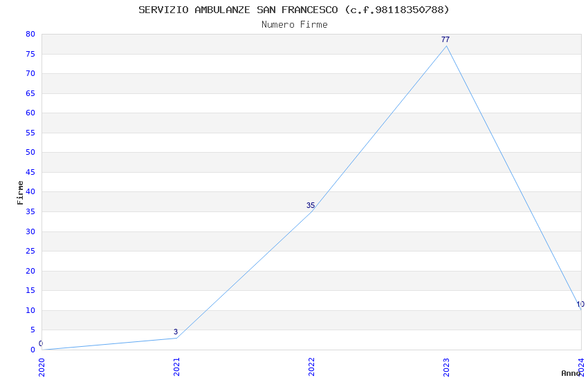Screen dimensions: 588x380
Task: Click the y-axis tick label 50
Action: 30,152
